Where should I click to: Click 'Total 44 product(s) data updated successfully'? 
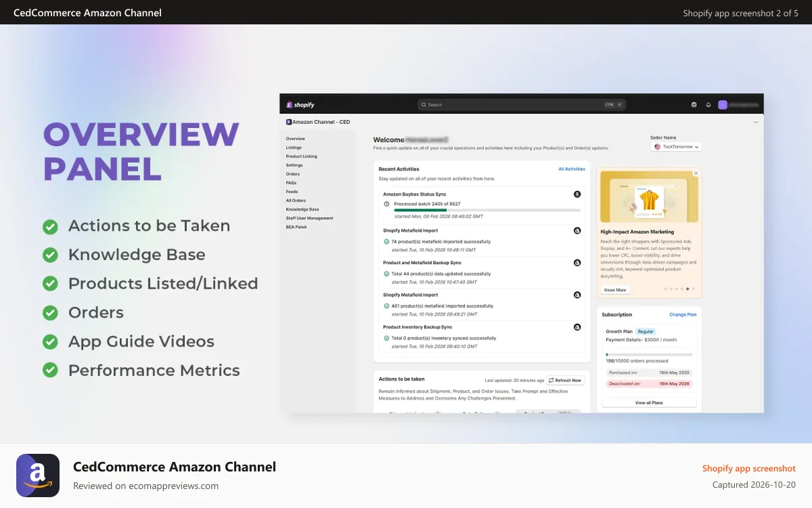click(x=441, y=274)
